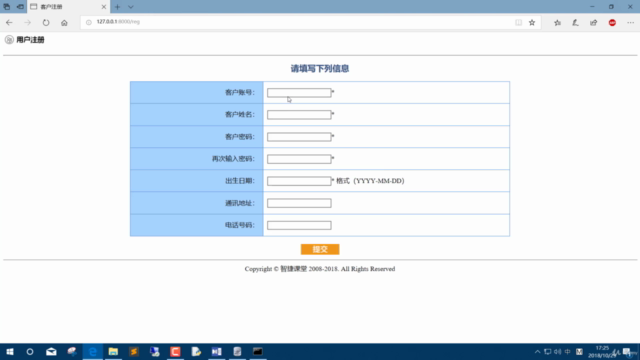Viewport: 640px width, 360px height.
Task: Click the 通讯地址 input field
Action: point(299,203)
